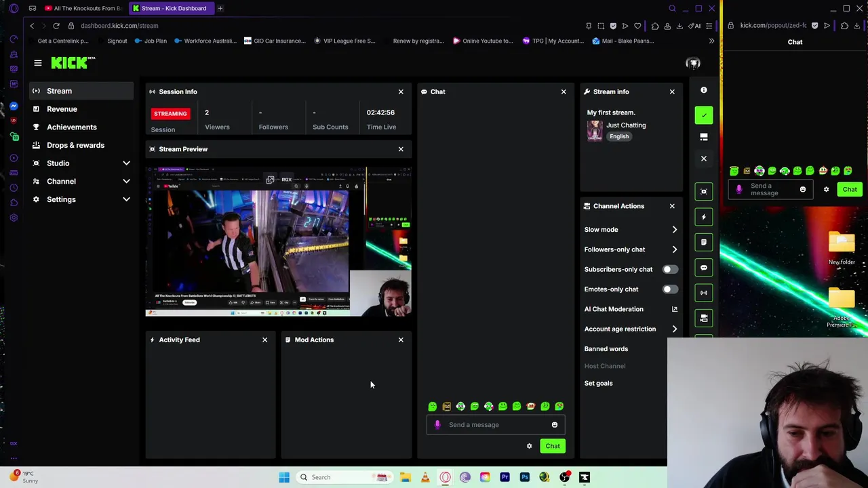
Task: Open the Windows Start menu
Action: pos(284,477)
